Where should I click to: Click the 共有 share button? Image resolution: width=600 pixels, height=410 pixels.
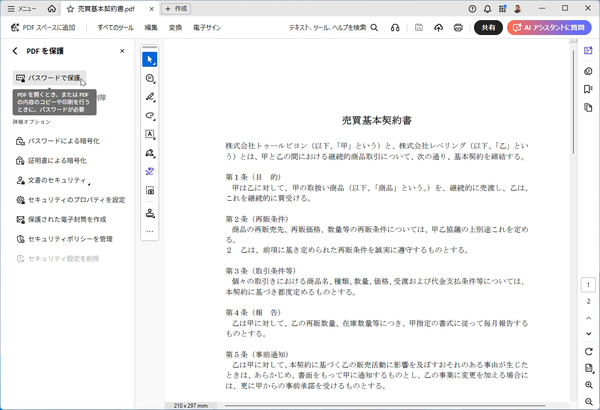(x=488, y=27)
